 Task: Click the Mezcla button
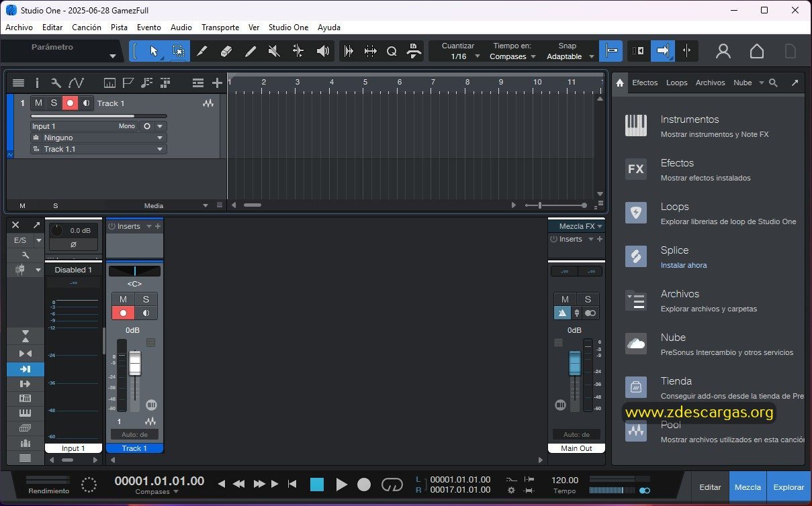(x=748, y=487)
